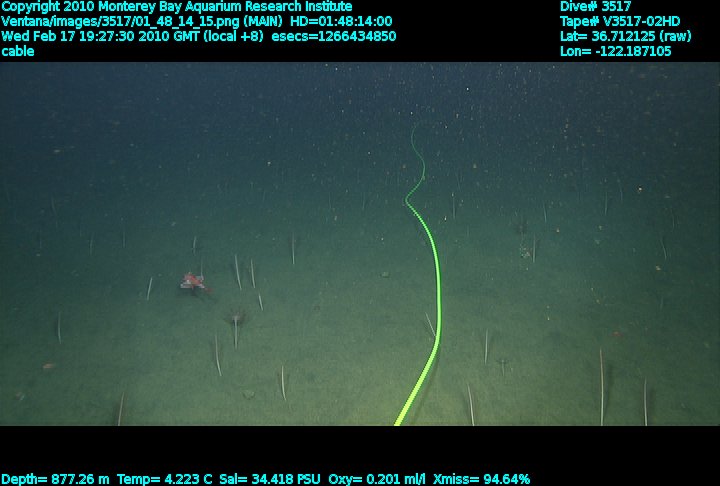Click the timecode 'HD=01:48:14:00'
Viewport: 720px width, 486px height.
[x=342, y=22]
